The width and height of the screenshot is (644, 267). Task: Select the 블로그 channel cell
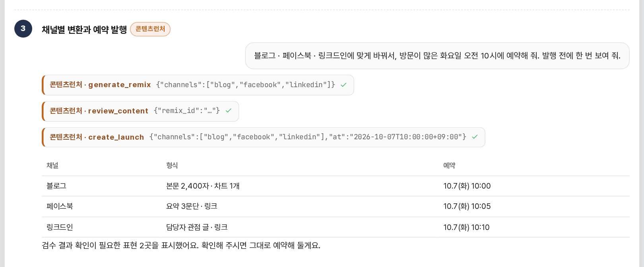click(x=56, y=186)
